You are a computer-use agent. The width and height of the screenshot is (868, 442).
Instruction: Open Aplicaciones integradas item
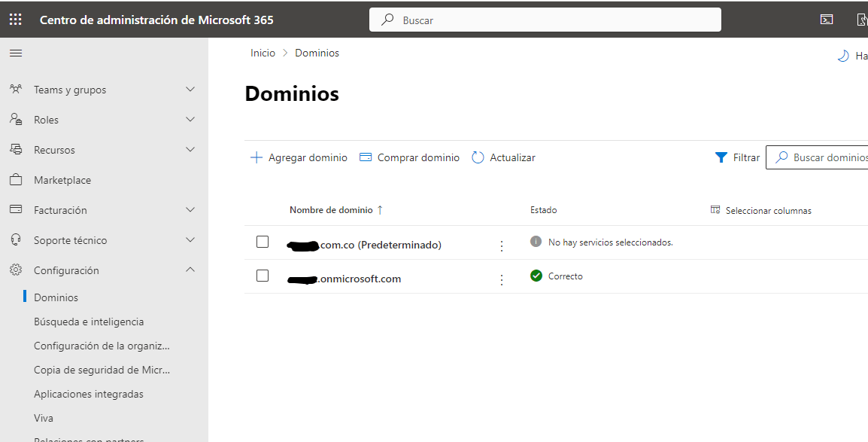click(89, 394)
